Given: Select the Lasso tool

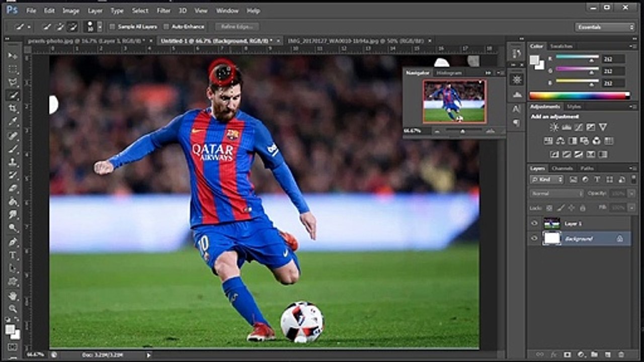Looking at the screenshot, I should pos(13,82).
